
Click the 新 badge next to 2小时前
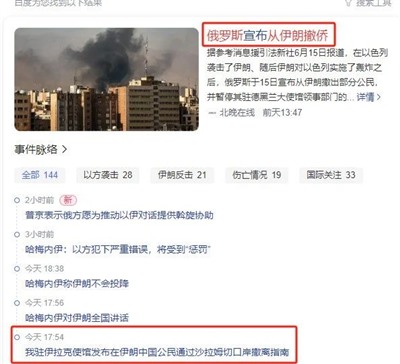68,200
